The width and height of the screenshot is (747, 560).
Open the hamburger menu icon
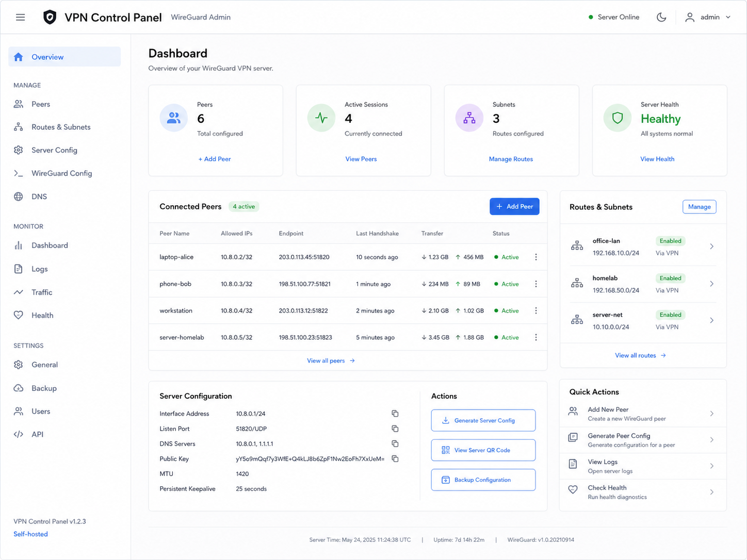(x=21, y=17)
